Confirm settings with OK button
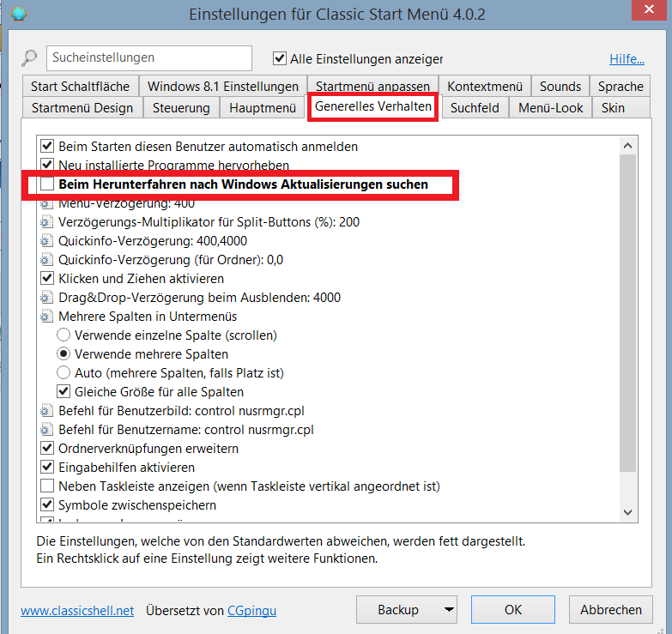This screenshot has height=634, width=672. tap(513, 610)
